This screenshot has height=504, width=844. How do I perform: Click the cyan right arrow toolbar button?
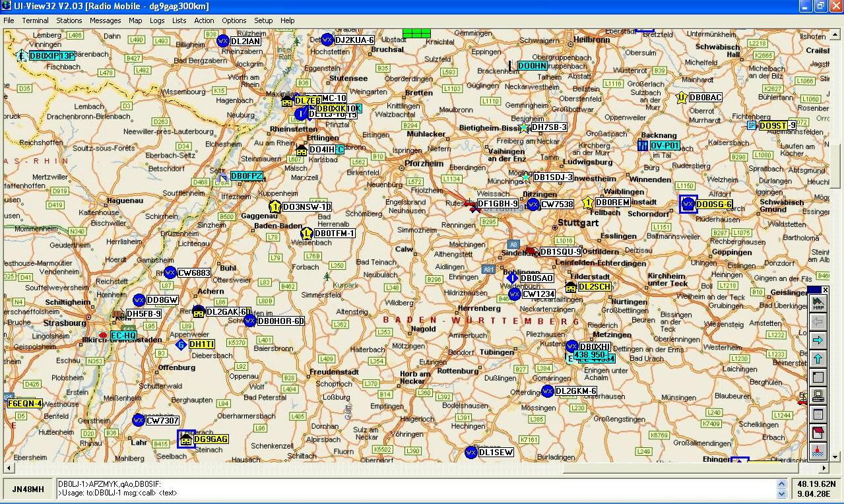[818, 340]
